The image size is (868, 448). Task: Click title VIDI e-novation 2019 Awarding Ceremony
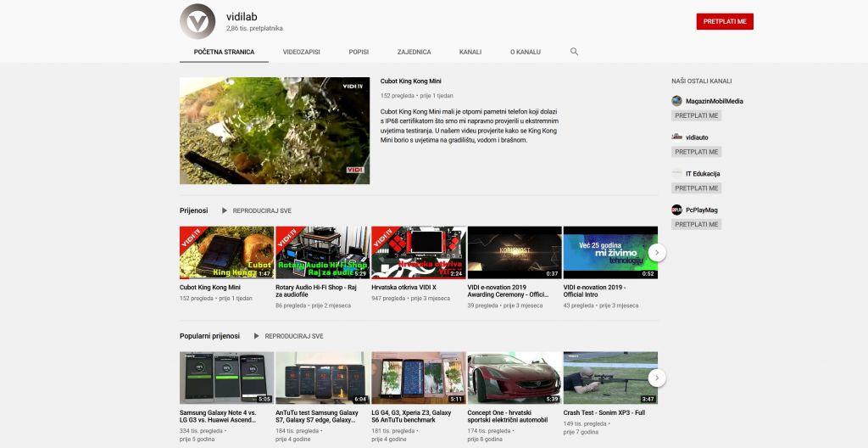(x=509, y=291)
